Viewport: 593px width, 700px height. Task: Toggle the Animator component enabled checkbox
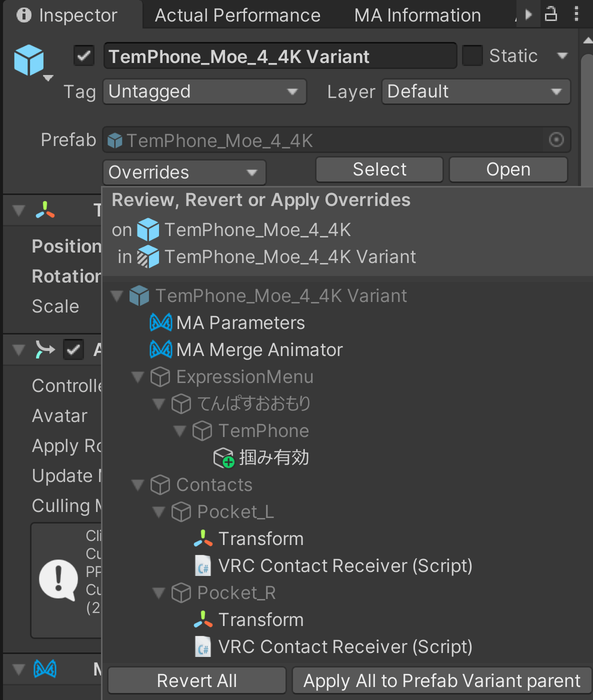pos(73,349)
